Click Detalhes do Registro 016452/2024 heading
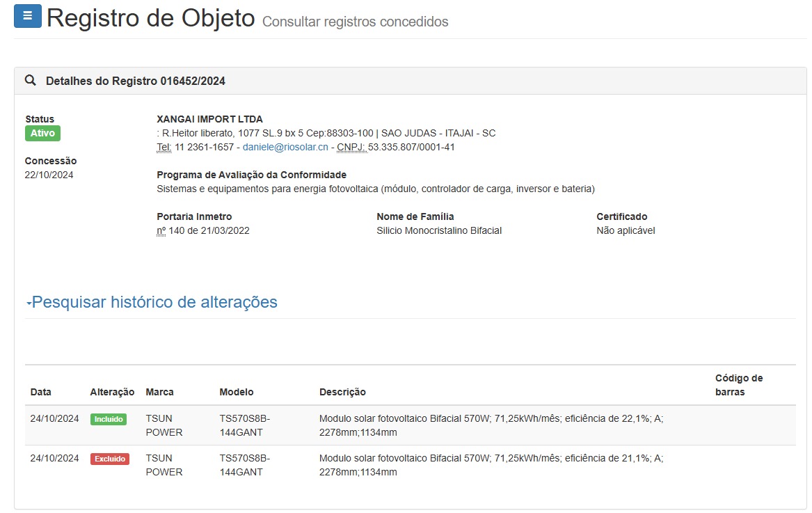The height and width of the screenshot is (513, 812). 136,81
